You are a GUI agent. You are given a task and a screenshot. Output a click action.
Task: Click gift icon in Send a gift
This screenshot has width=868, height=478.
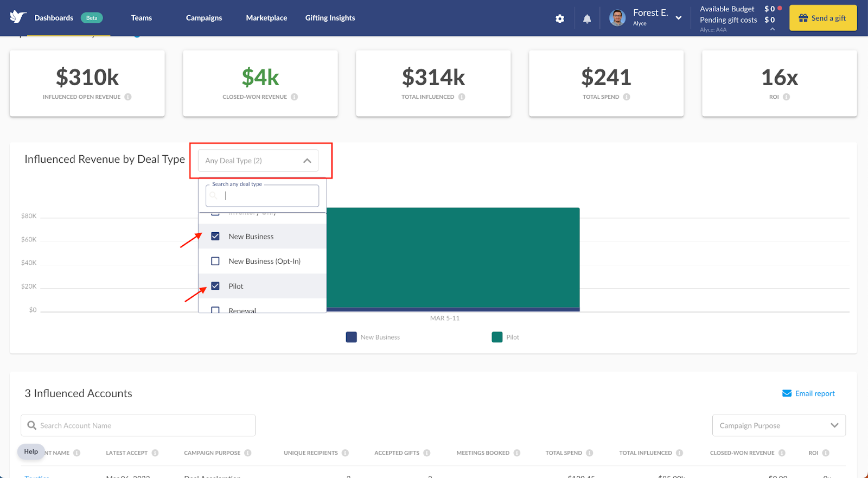[x=803, y=18]
